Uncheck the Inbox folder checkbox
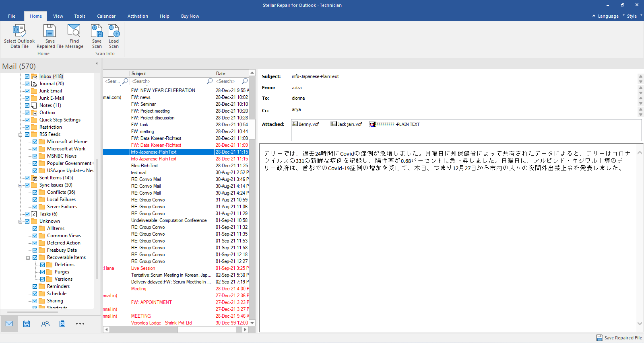The image size is (644, 343). click(27, 76)
